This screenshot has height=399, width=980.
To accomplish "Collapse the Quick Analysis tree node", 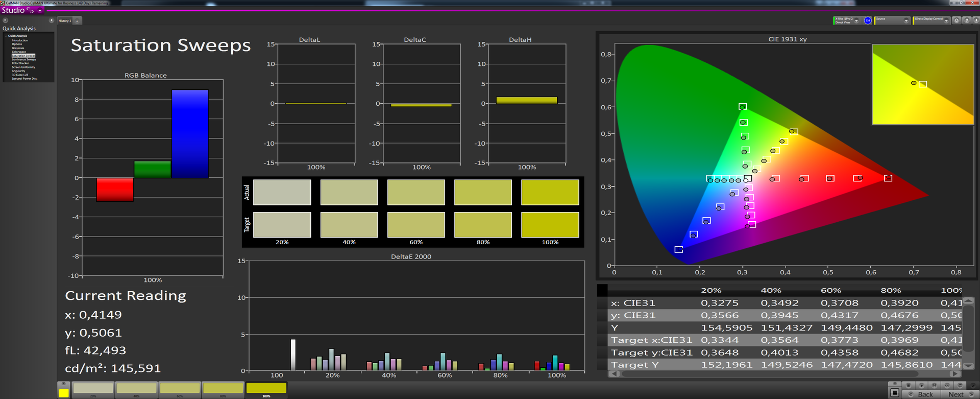I will pyautogui.click(x=6, y=36).
